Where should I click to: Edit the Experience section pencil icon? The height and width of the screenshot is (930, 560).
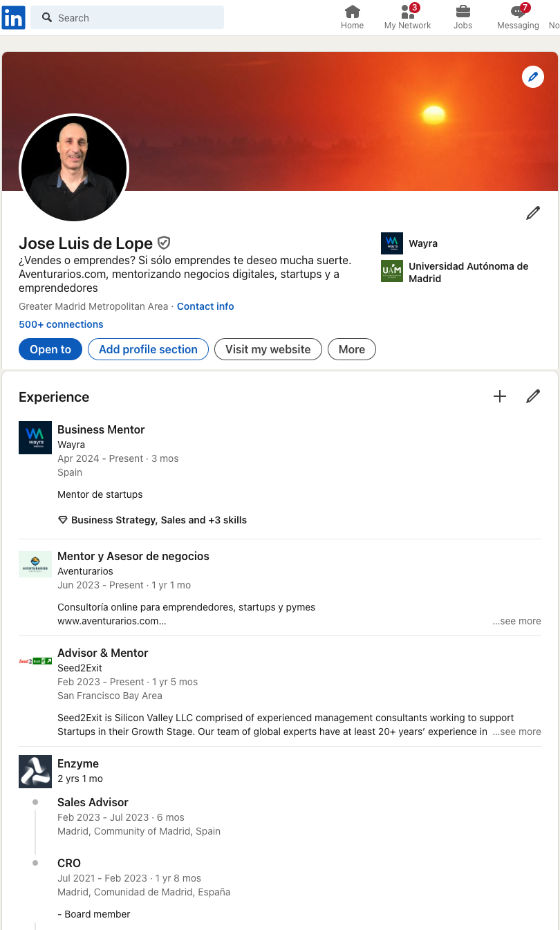click(x=533, y=396)
